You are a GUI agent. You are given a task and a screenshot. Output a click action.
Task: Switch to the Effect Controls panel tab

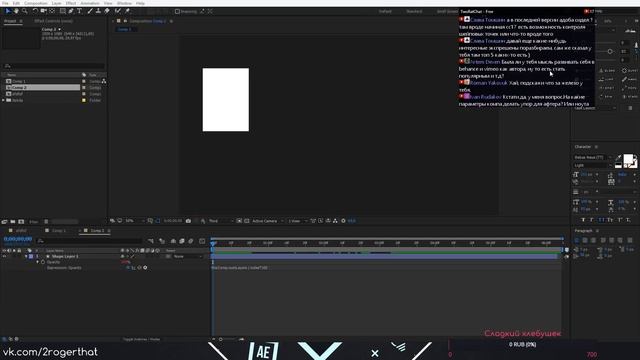[x=53, y=21]
